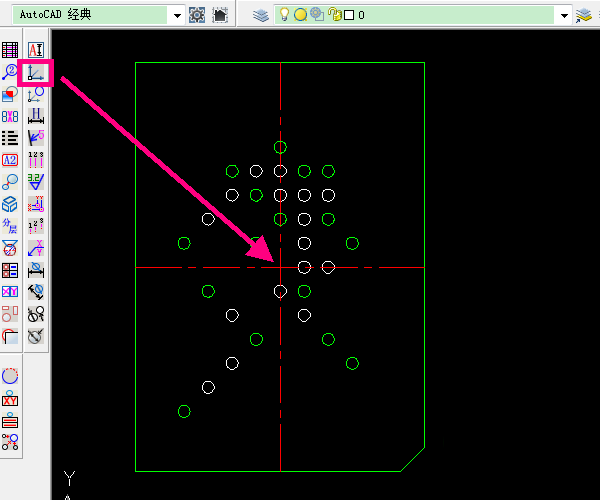Click the faded red shapes icon
The image size is (600, 500).
pyautogui.click(x=10, y=314)
